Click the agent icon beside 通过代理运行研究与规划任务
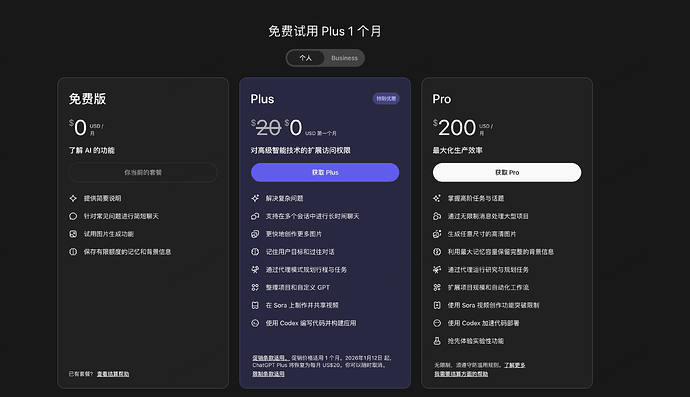Screen dimensions: 690x397 pos(437,270)
